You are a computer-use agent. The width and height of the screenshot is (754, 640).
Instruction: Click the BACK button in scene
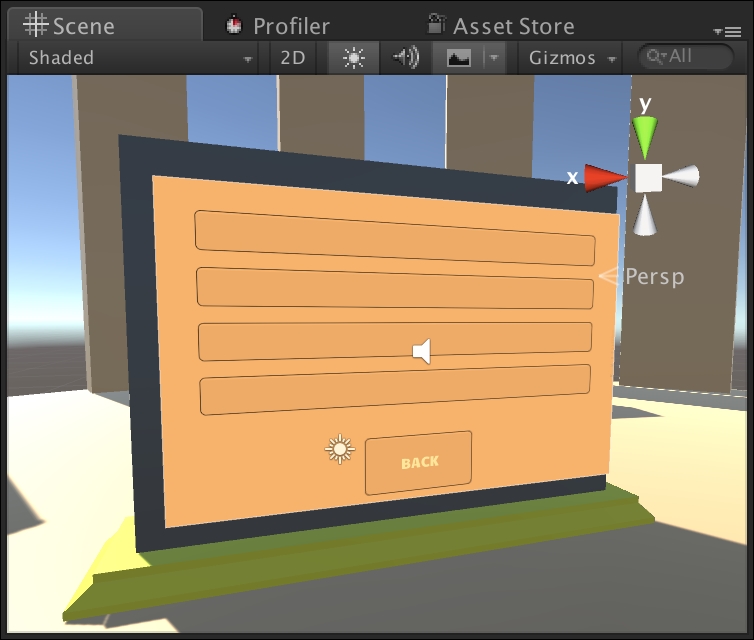tap(418, 463)
